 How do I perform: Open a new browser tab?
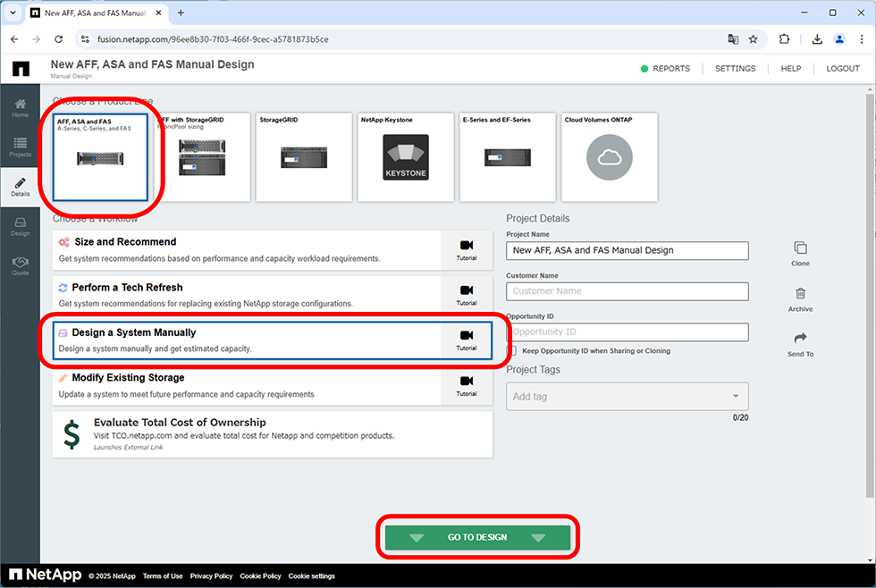click(181, 13)
